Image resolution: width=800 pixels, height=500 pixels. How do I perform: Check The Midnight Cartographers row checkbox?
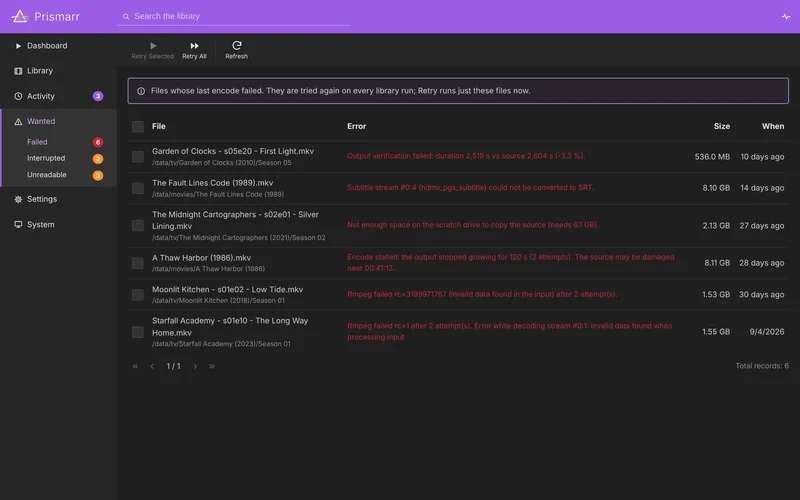coord(138,226)
